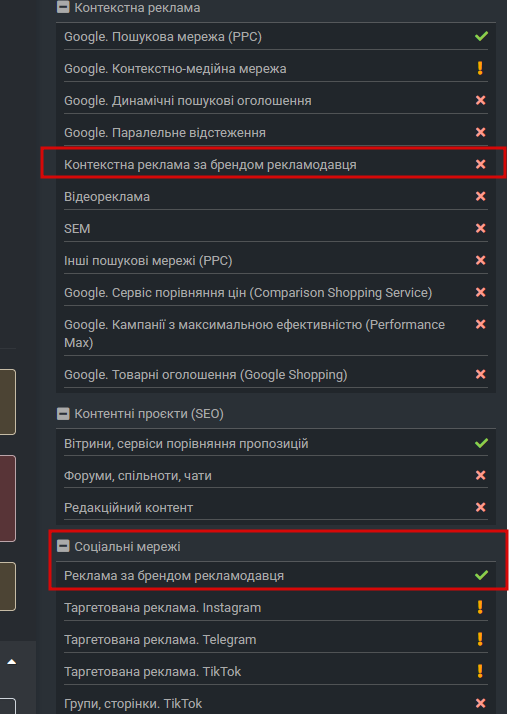The height and width of the screenshot is (714, 509).
Task: Click orange exclamation for Таргетована реклама. Instagram
Action: [480, 607]
